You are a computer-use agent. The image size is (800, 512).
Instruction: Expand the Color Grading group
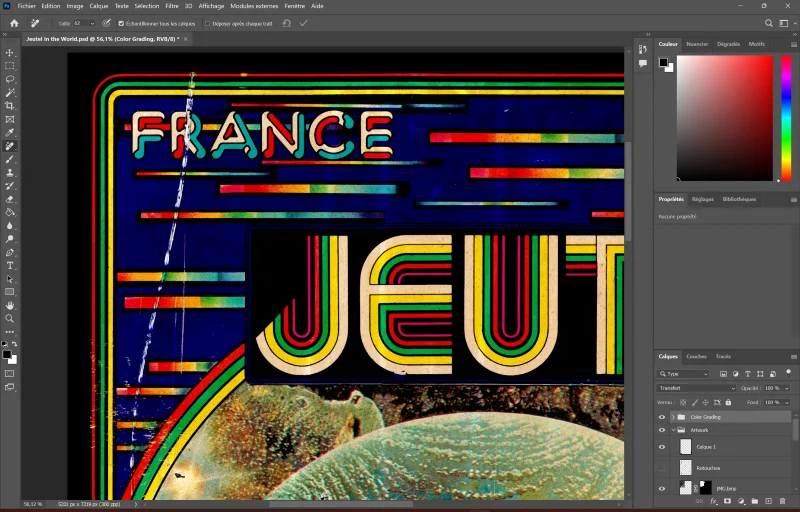tap(672, 417)
